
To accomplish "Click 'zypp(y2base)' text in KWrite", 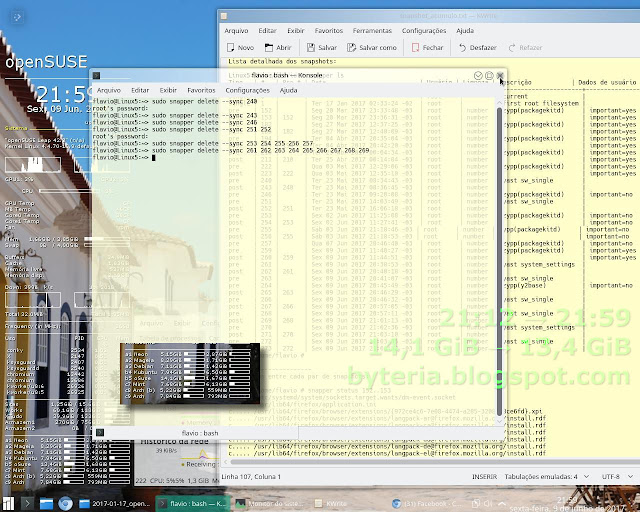I will [525, 285].
